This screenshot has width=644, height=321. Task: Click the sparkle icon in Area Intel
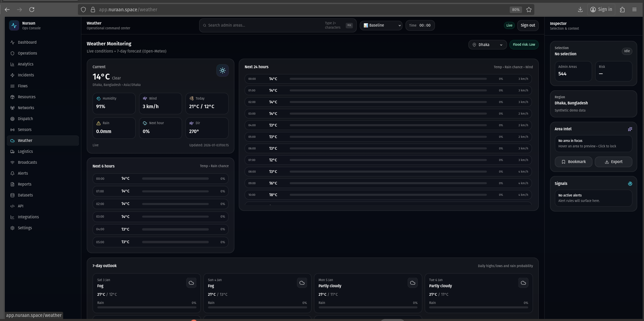click(630, 129)
